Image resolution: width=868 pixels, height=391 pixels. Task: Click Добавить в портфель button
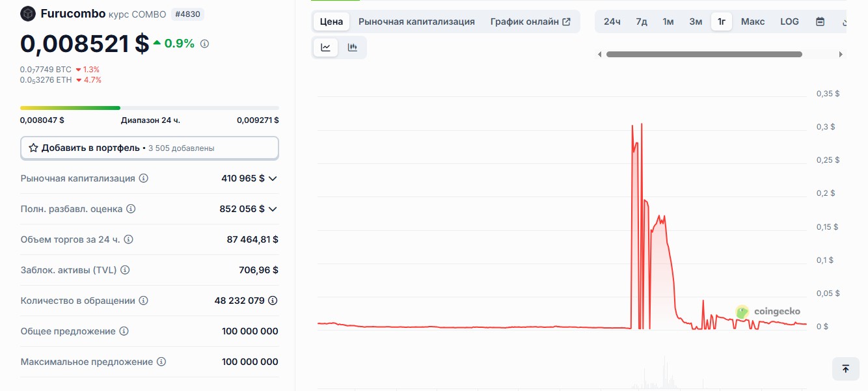150,148
